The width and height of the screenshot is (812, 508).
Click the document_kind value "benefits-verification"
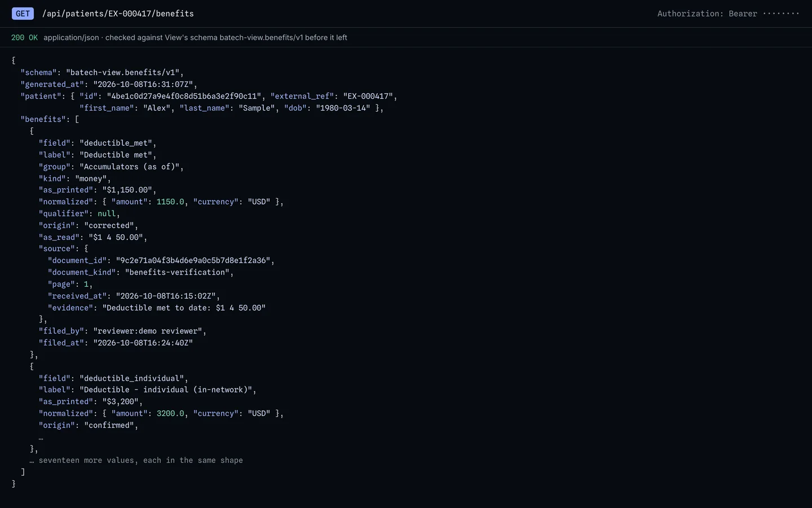click(x=177, y=272)
